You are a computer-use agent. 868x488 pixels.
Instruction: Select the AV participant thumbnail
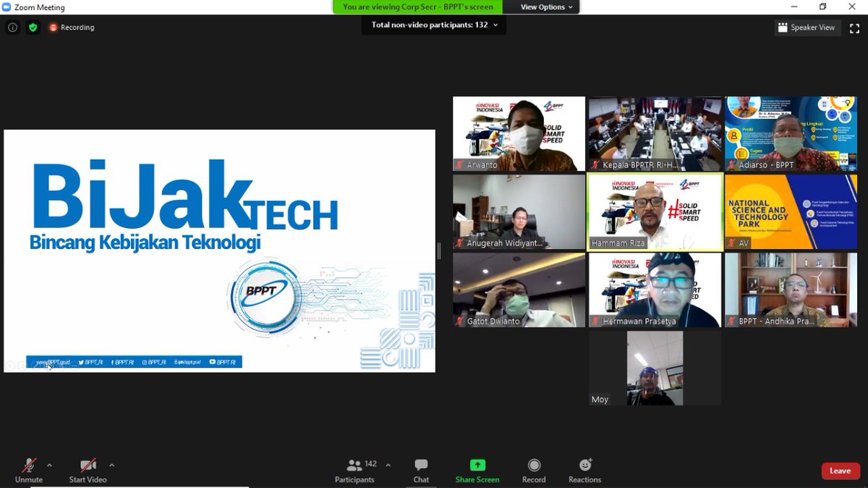pos(791,212)
